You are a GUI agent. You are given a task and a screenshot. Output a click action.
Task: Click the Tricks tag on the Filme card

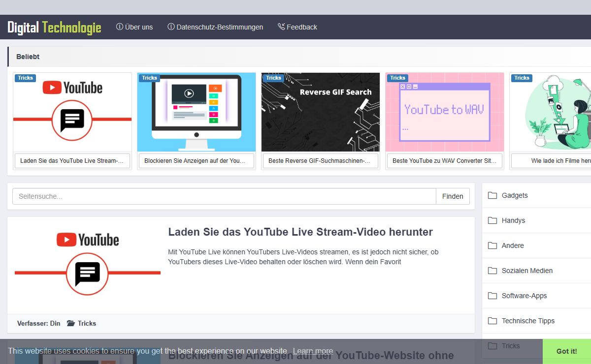click(x=522, y=78)
